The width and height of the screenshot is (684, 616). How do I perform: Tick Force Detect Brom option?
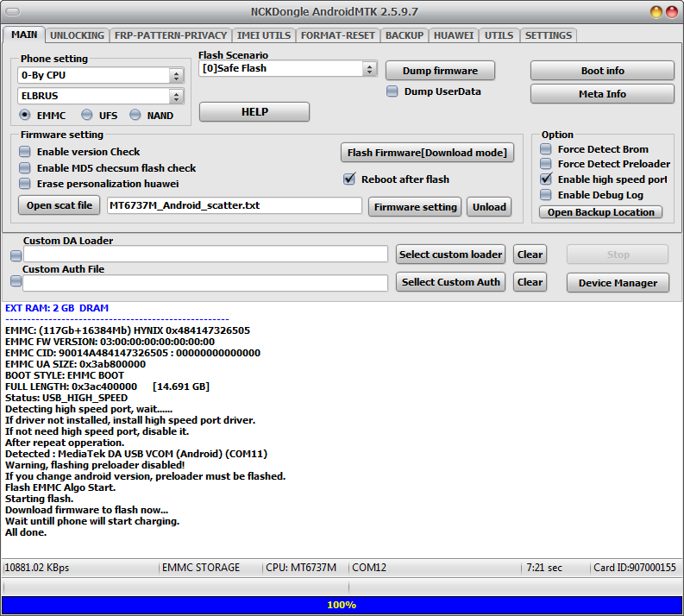tap(546, 149)
